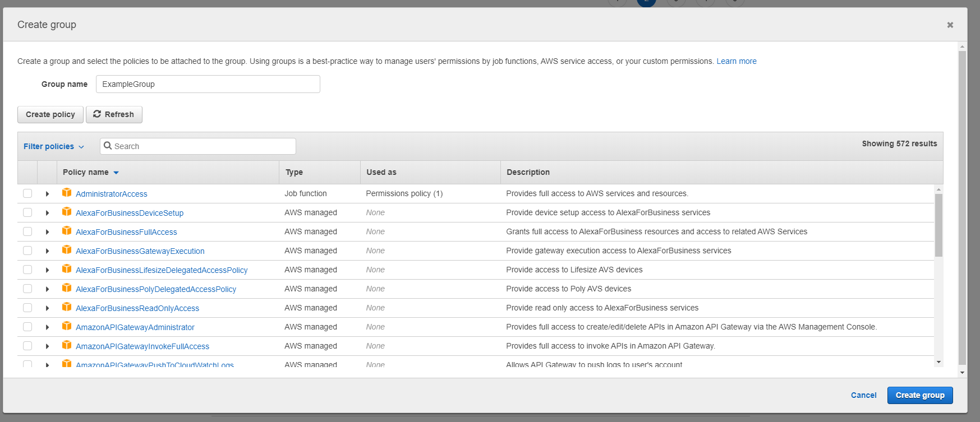Click the AlexaForBusinessDeviceSetup policy box icon
980x422 pixels.
coord(67,212)
